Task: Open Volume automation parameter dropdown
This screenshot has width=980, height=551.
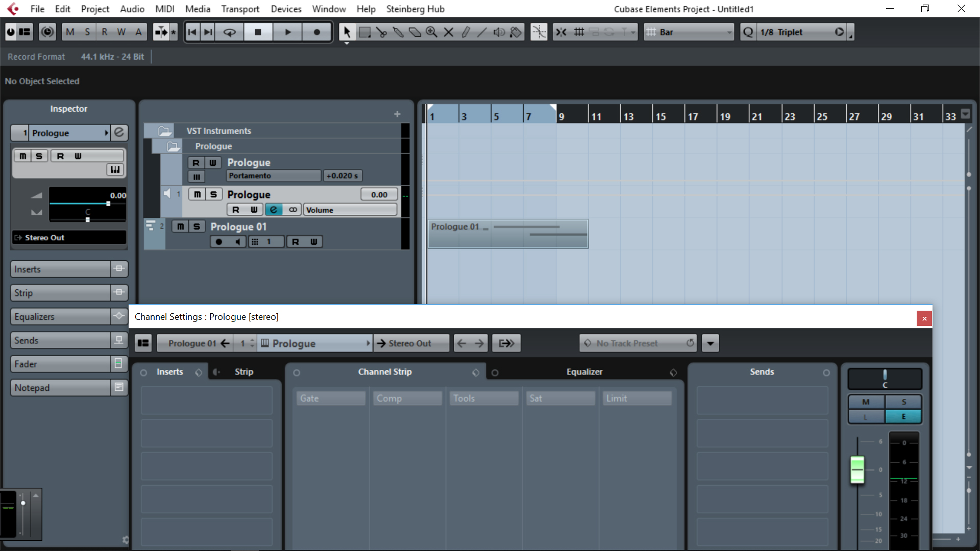Action: pyautogui.click(x=350, y=210)
